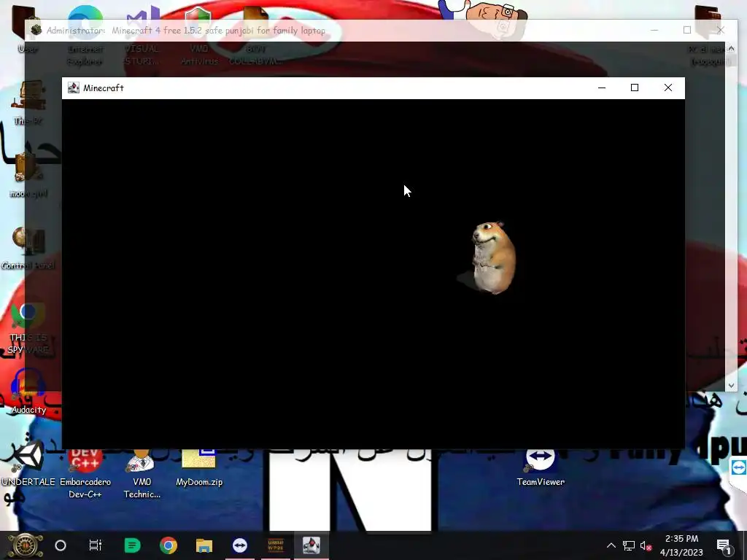Switch to the orange-lettered app on the taskbar
This screenshot has width=747, height=560.
[x=276, y=545]
